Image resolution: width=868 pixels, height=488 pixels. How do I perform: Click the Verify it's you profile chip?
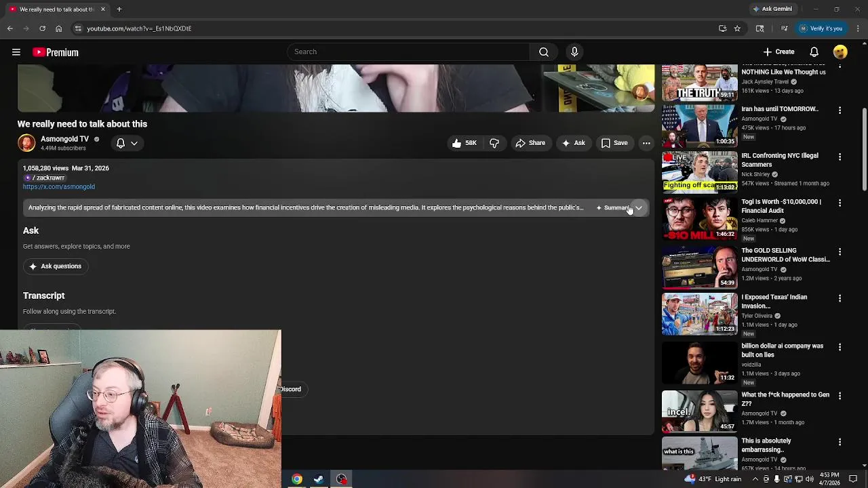coord(821,28)
